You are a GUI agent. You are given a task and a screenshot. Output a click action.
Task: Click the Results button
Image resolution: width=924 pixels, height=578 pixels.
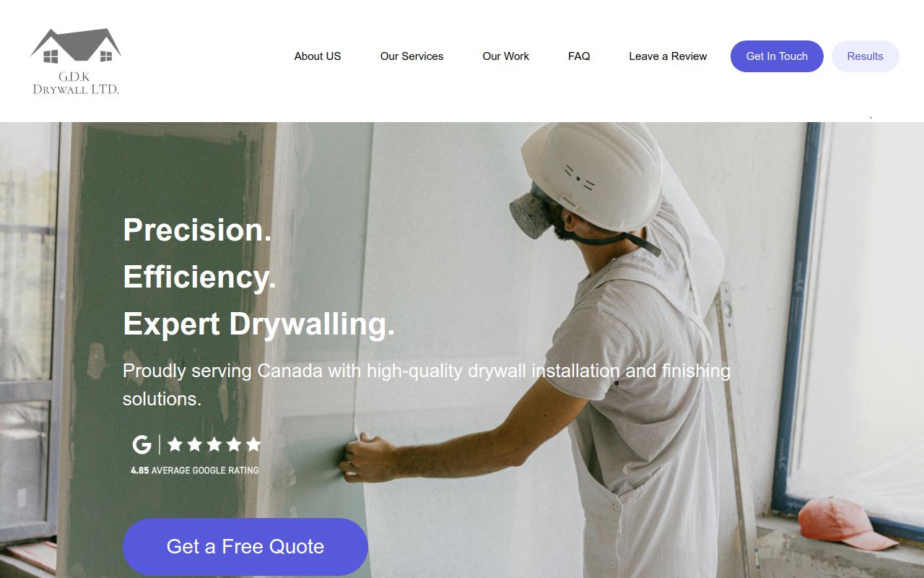(x=866, y=56)
